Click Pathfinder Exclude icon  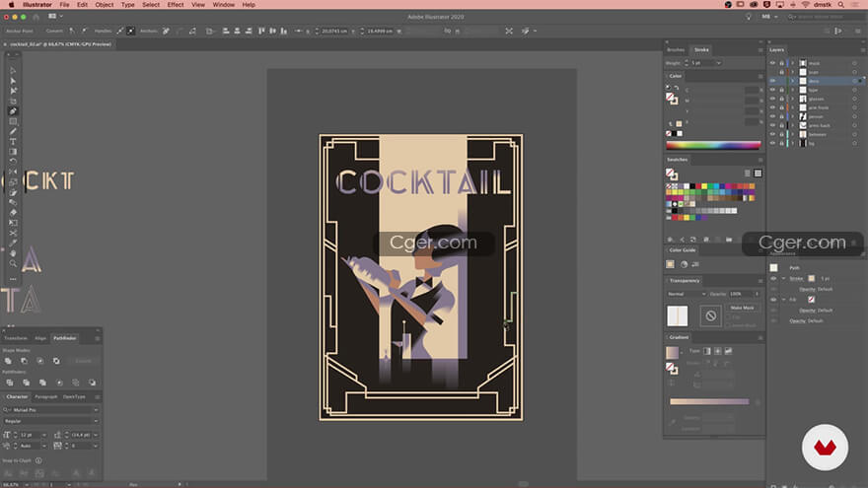click(56, 361)
